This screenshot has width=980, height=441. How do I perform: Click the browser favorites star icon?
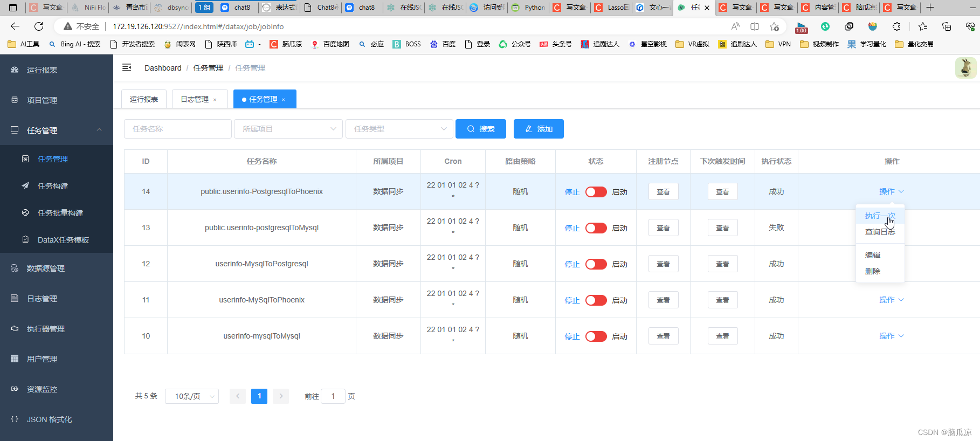[x=923, y=26]
